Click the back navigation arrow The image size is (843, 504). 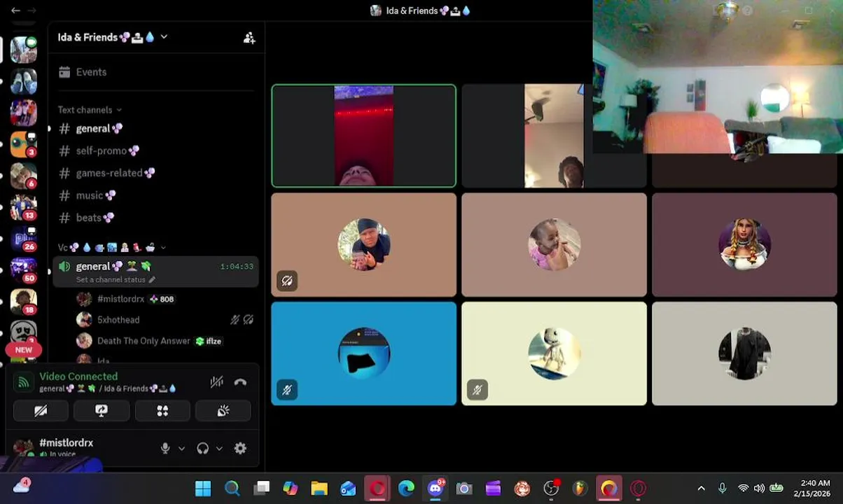pos(15,10)
